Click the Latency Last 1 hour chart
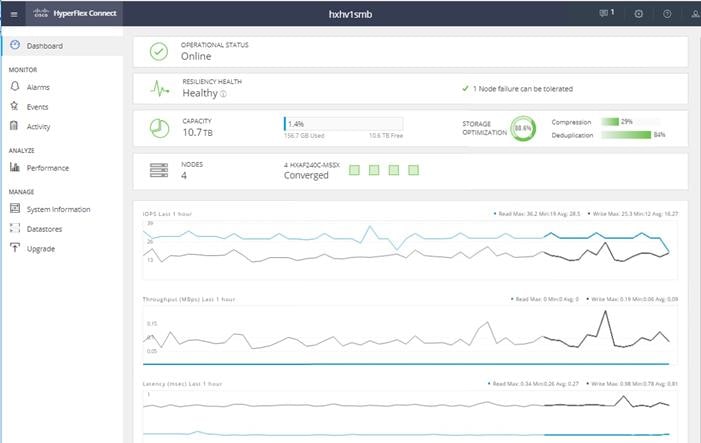This screenshot has height=443, width=701. [410, 416]
